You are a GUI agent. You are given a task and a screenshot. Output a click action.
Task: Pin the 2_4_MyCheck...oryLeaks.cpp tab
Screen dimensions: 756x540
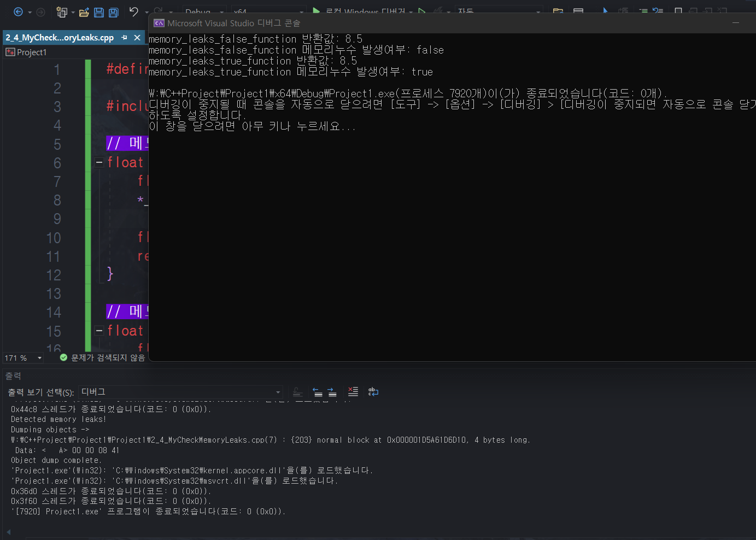124,38
